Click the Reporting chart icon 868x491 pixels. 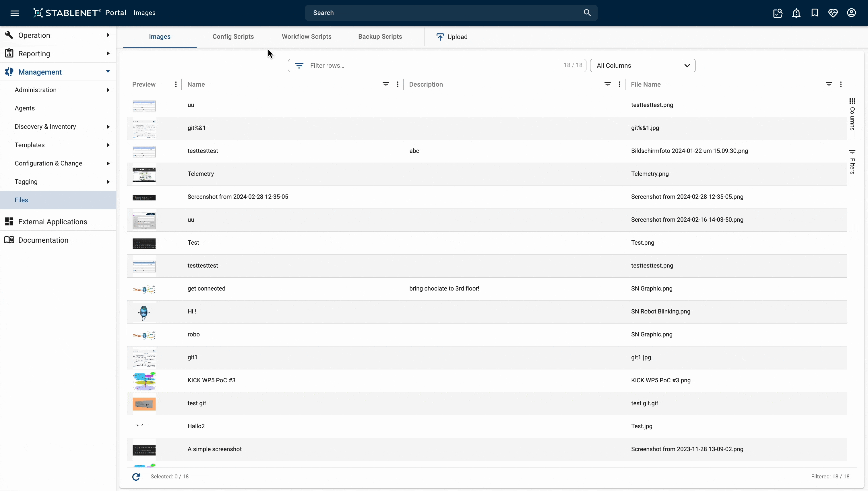click(9, 53)
